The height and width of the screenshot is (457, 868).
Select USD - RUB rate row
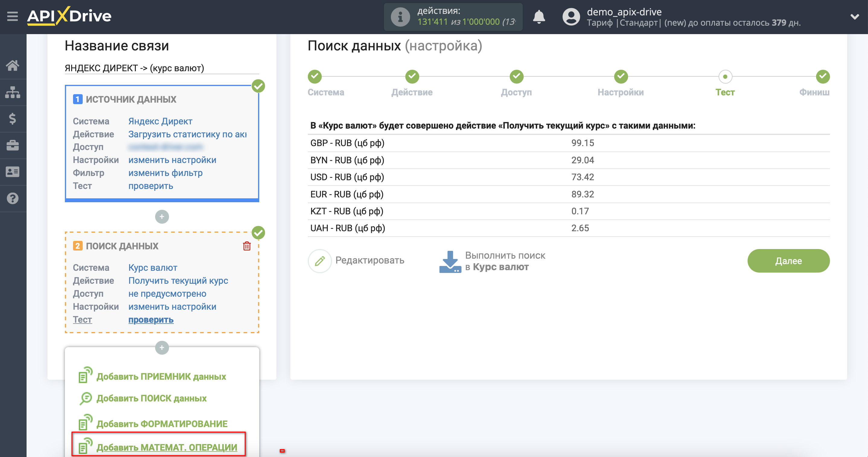[x=568, y=177]
